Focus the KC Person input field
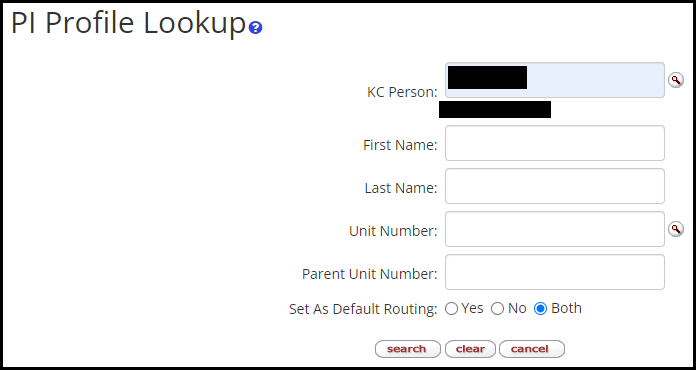This screenshot has width=696, height=370. coord(555,80)
